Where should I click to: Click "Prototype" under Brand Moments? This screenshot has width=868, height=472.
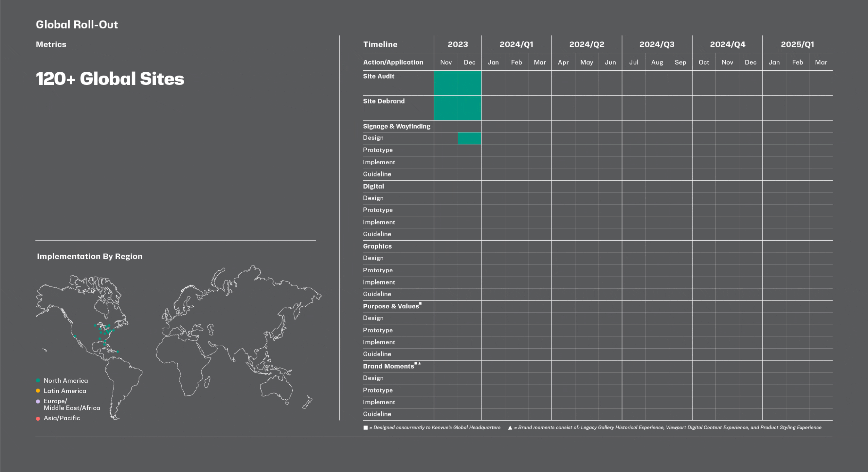point(378,390)
